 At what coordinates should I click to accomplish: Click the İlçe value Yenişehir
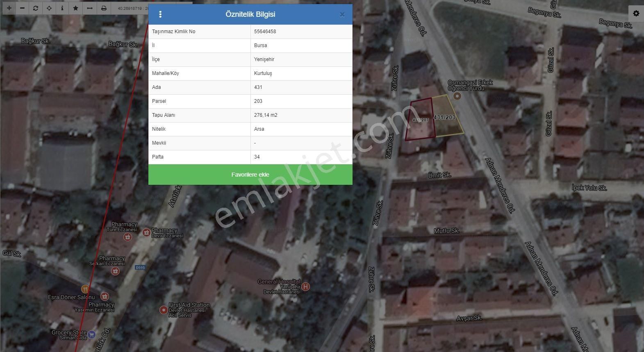(264, 59)
